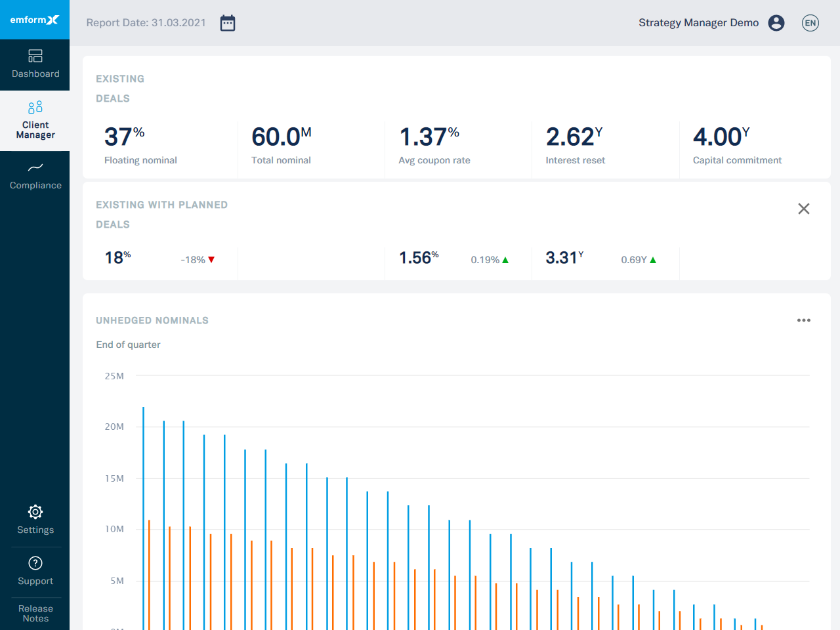Open the Compliance section icon

point(35,168)
